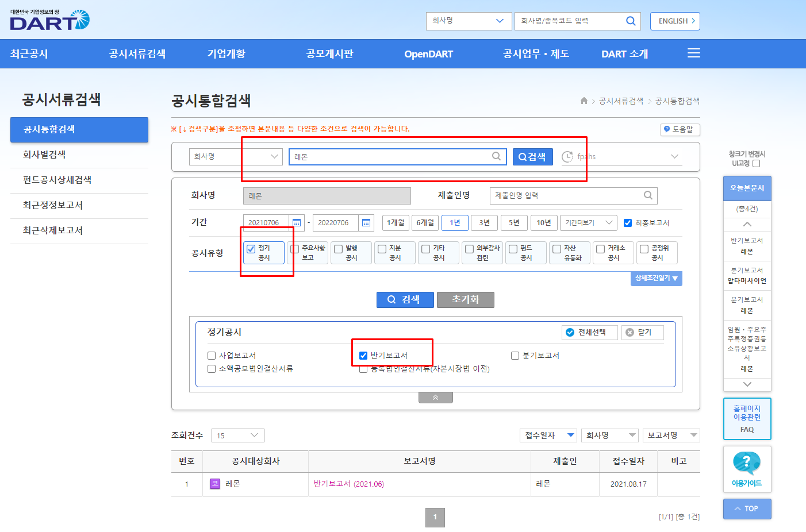Image resolution: width=806 pixels, height=532 pixels.
Task: Click the recent search history clock icon
Action: (567, 156)
